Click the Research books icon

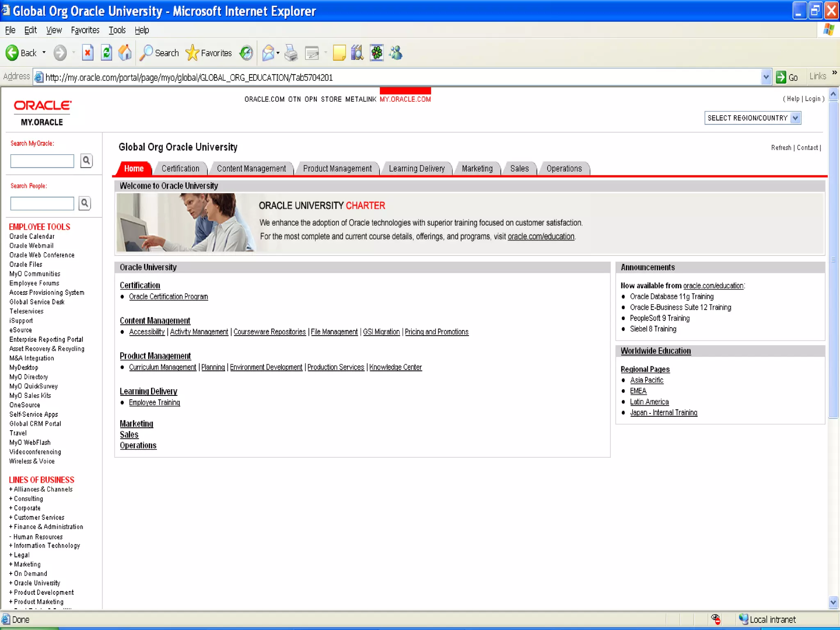click(x=357, y=53)
